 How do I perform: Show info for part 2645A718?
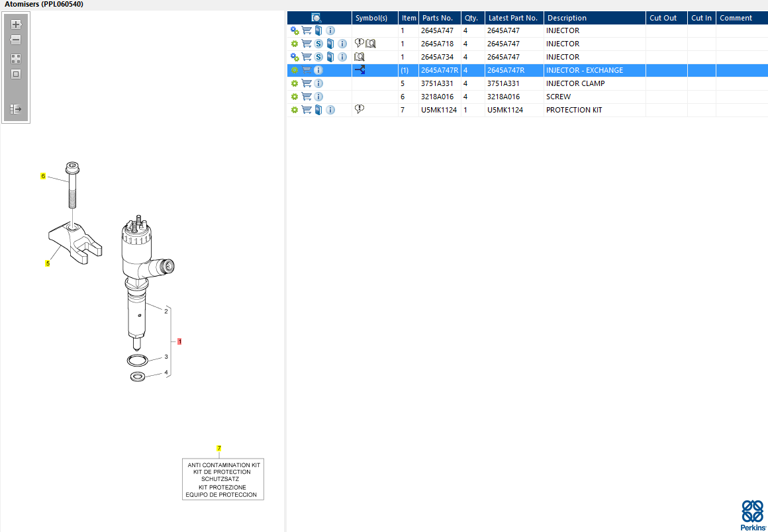(342, 44)
